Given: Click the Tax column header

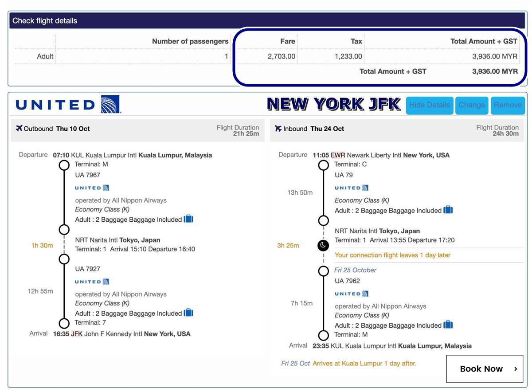Looking at the screenshot, I should point(356,41).
